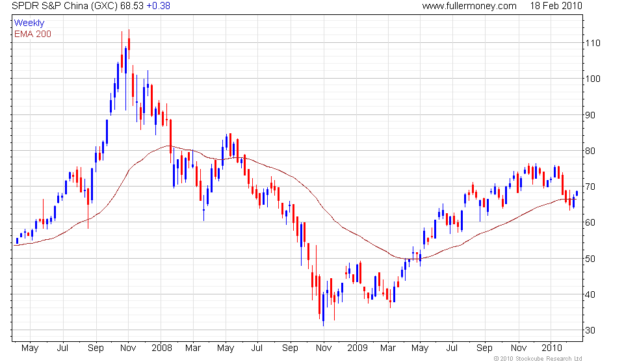This screenshot has height=364, width=637.
Task: Click the +0.38 price change value
Action: (158, 6)
